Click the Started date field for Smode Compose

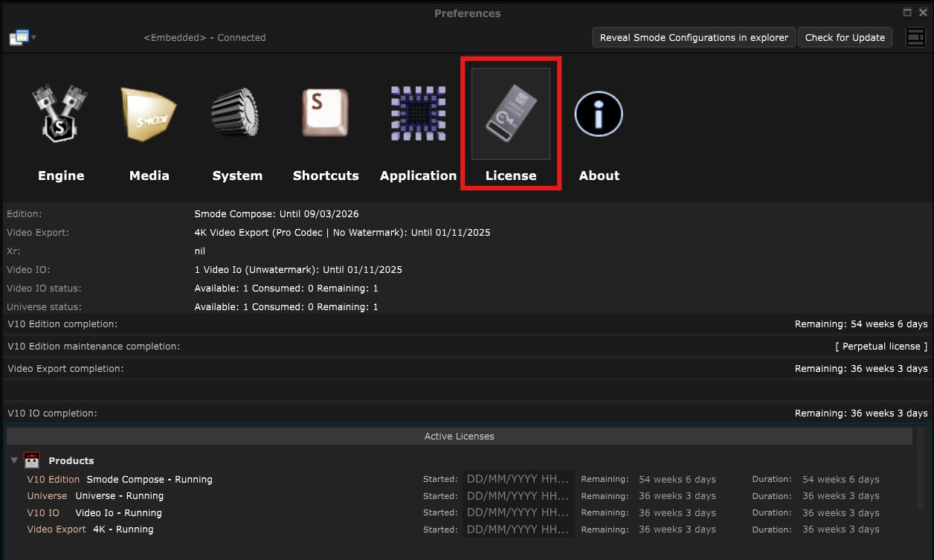[x=517, y=479]
